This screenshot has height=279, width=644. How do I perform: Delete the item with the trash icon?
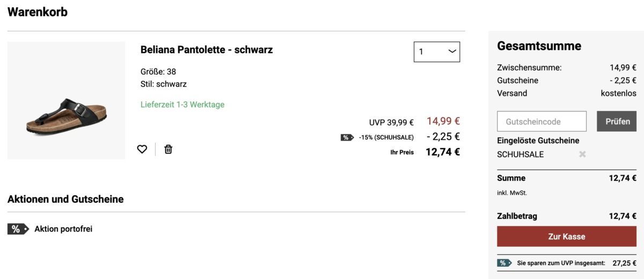pyautogui.click(x=168, y=149)
